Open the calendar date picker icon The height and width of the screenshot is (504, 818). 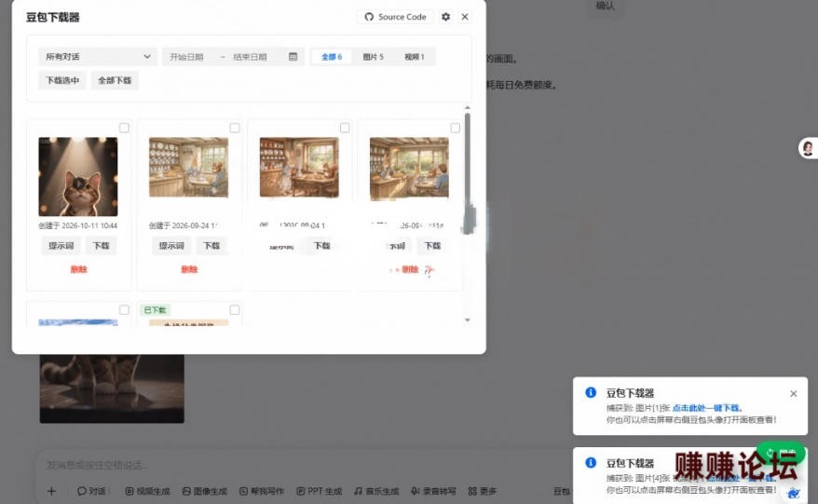293,56
